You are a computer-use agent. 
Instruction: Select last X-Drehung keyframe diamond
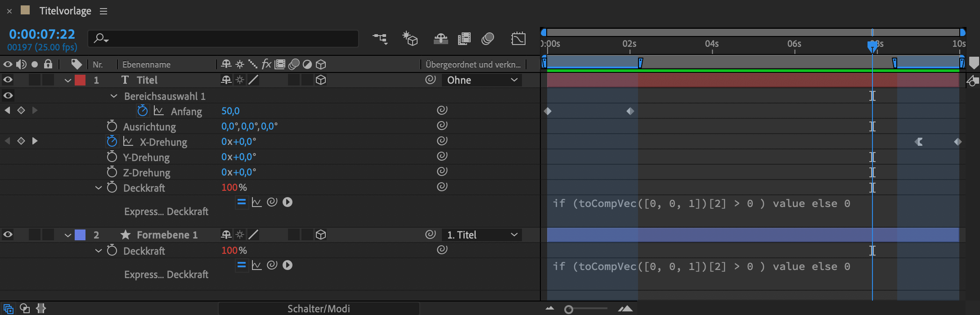pyautogui.click(x=958, y=142)
